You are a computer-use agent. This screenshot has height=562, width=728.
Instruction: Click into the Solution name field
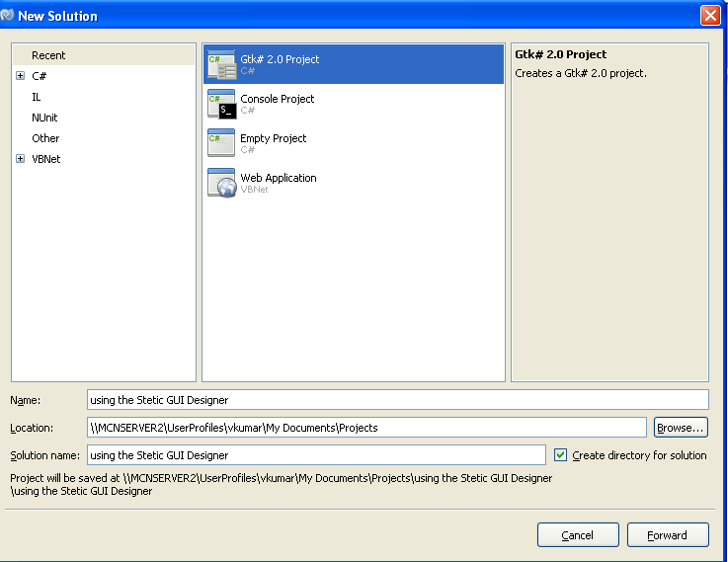coord(316,454)
